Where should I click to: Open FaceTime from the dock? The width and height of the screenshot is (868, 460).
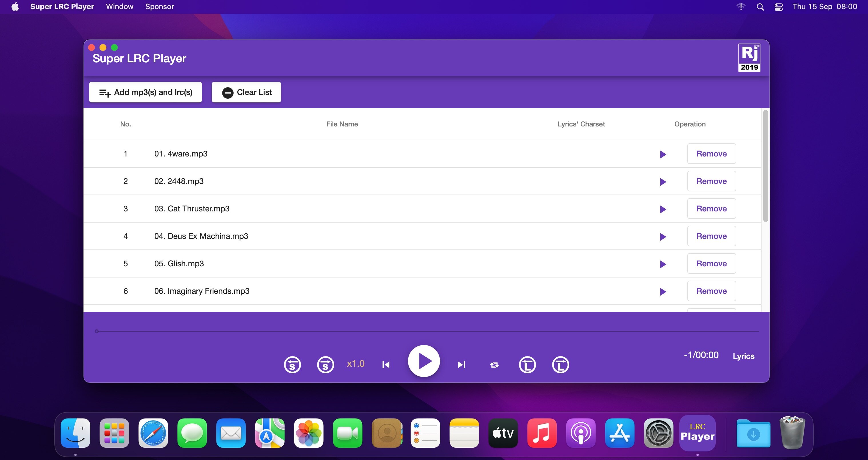[347, 433]
